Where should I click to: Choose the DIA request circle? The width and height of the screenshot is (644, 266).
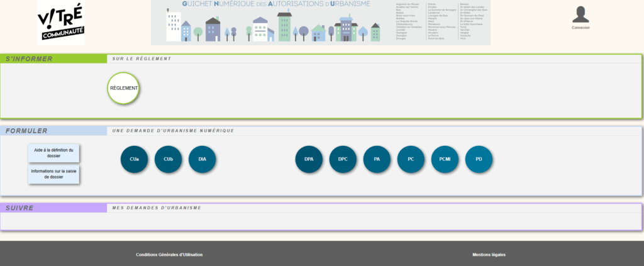pos(202,159)
